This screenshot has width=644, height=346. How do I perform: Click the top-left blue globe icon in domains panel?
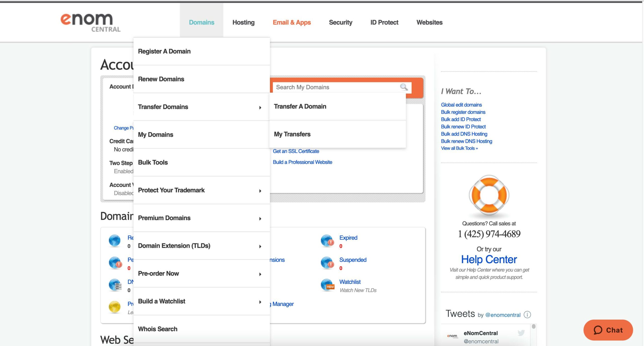coord(114,240)
